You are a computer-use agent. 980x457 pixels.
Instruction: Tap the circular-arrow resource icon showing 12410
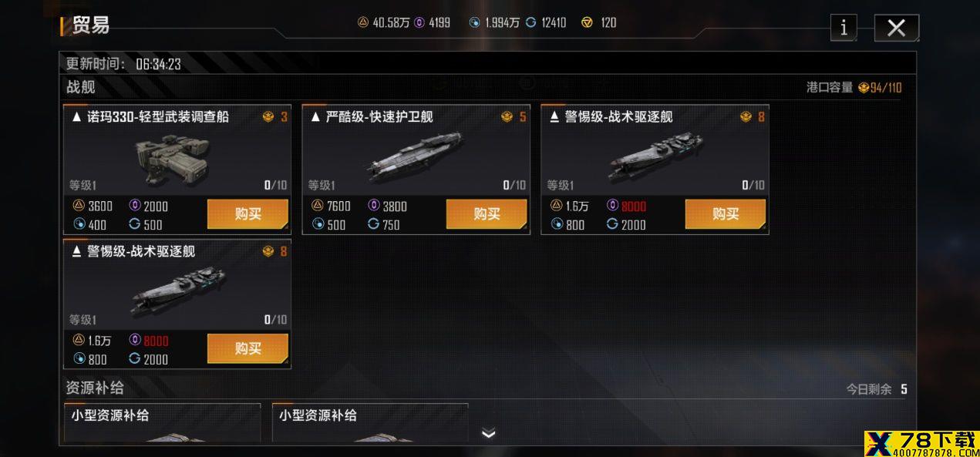click(531, 22)
